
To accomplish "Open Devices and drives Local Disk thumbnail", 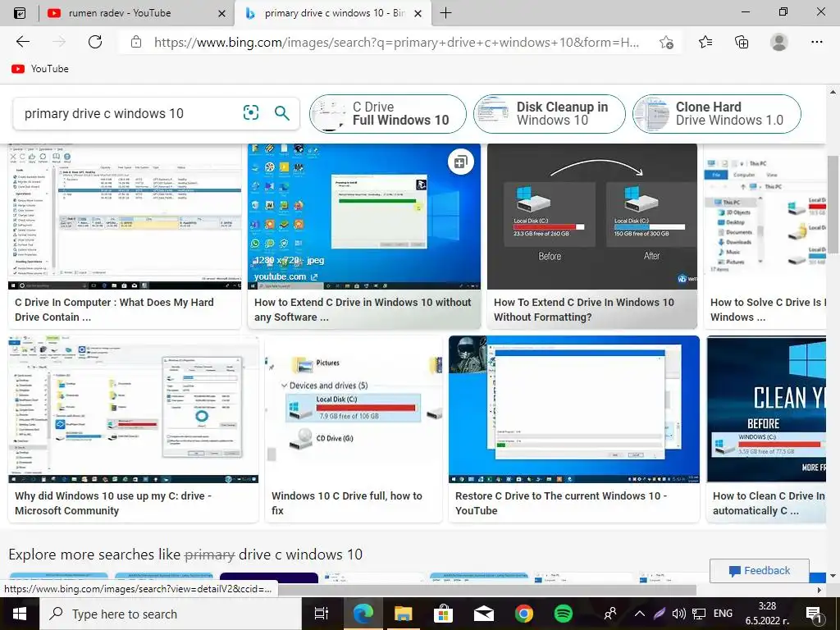I will (x=354, y=409).
